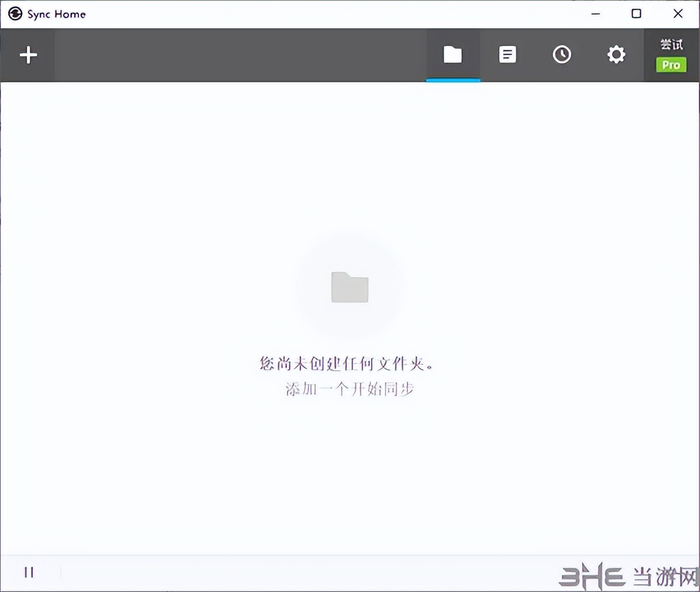The height and width of the screenshot is (592, 700).
Task: Minimize the Sync Home window
Action: tap(595, 13)
